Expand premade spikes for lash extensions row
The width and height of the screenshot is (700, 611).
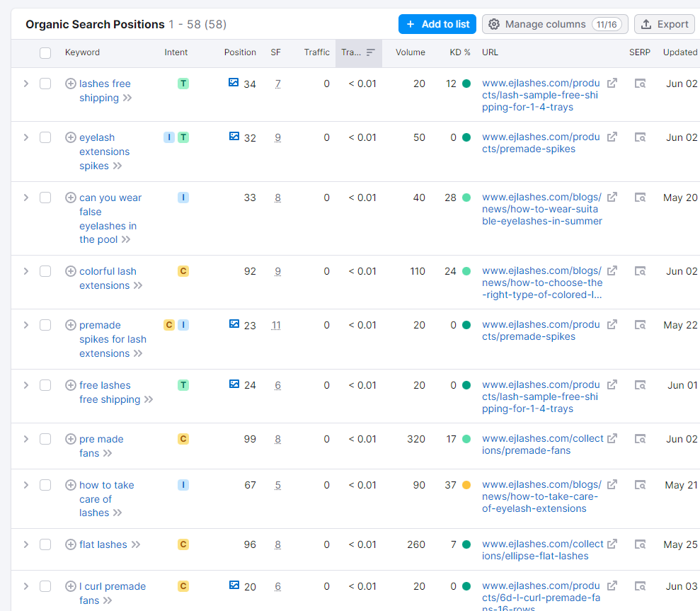(x=26, y=325)
